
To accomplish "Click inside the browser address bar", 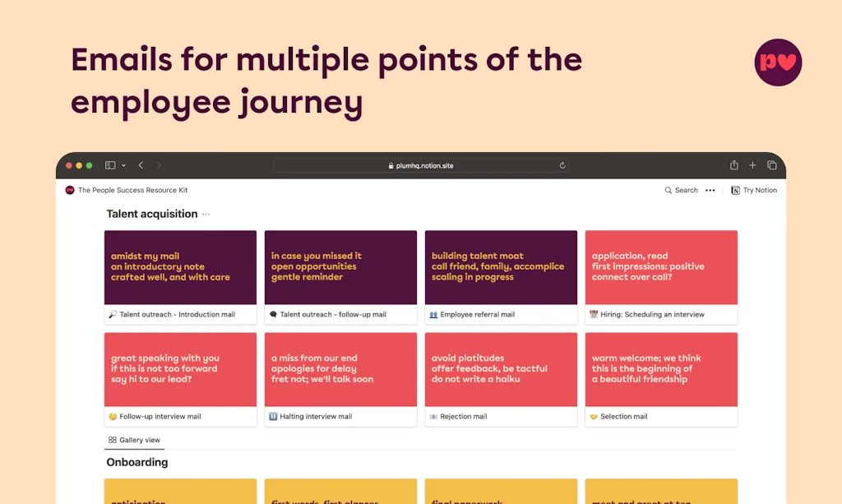I will (460, 164).
